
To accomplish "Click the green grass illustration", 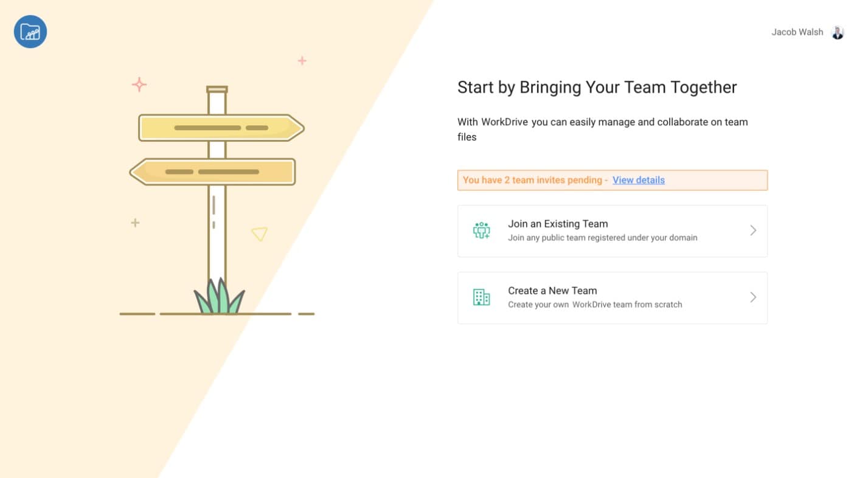I will 219,297.
